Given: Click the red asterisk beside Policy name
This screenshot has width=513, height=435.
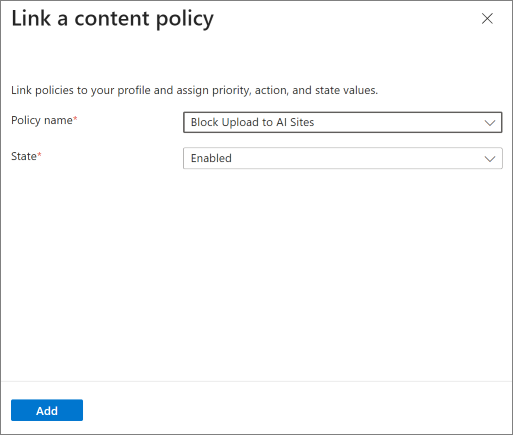Looking at the screenshot, I should (x=75, y=118).
